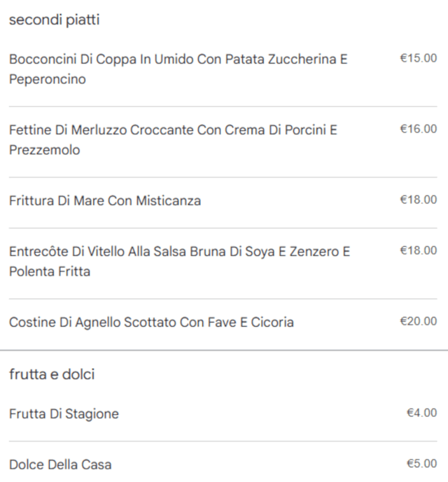
Task: Click the 'frutta e dolci' section heading
Action: tap(52, 374)
